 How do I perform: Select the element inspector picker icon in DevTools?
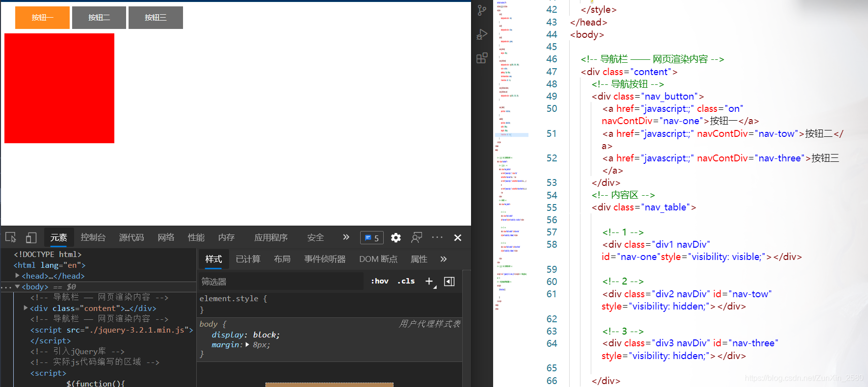click(11, 237)
